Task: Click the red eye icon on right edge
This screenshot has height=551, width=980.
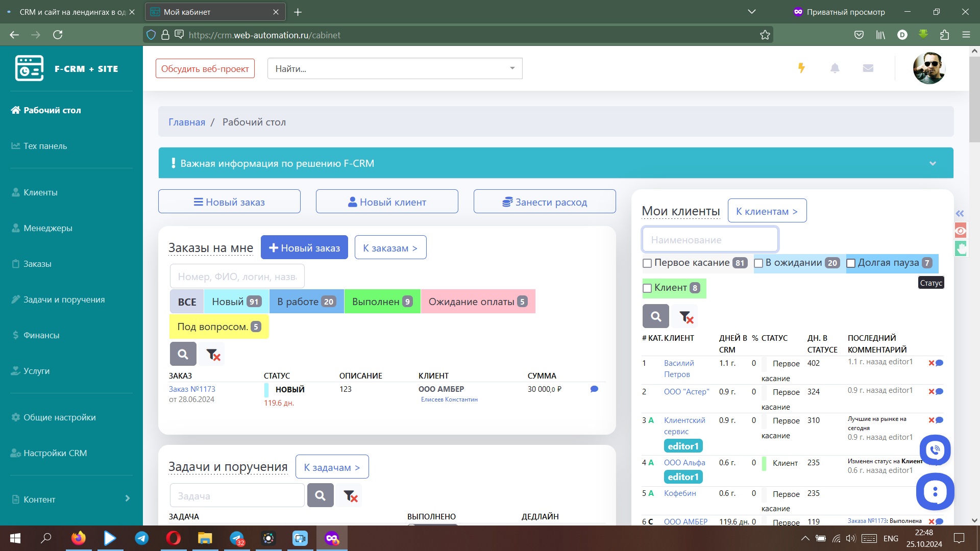Action: (x=961, y=231)
